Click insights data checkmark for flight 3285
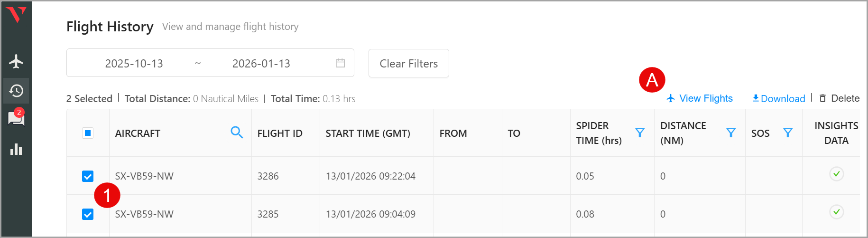 pos(836,212)
